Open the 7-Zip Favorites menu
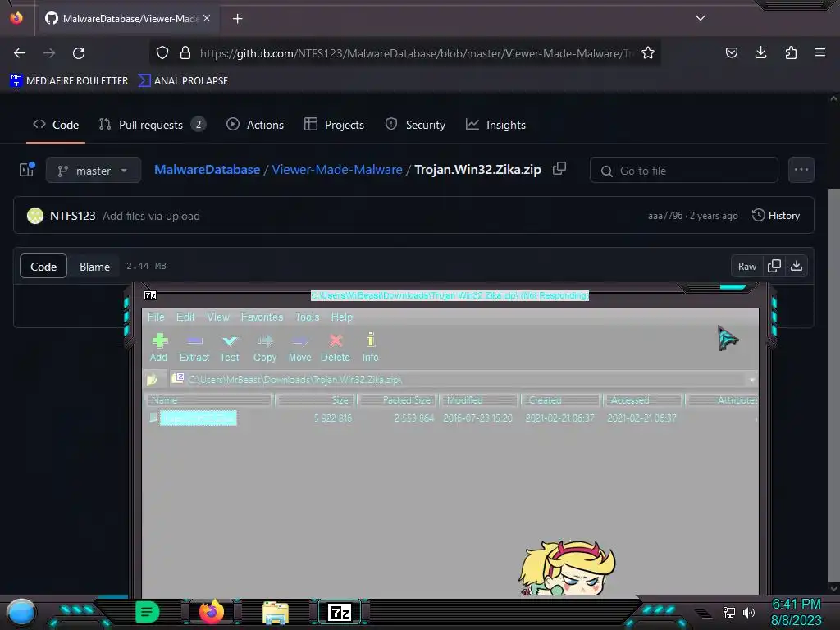 tap(262, 317)
